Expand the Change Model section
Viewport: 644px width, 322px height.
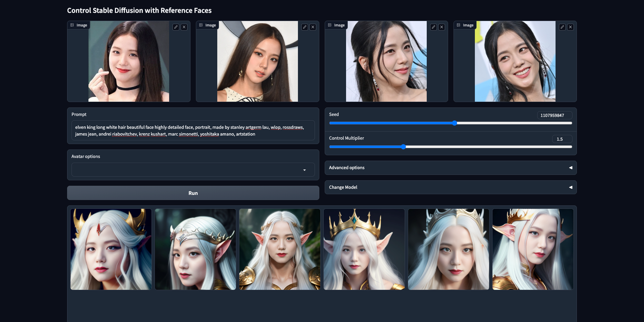(451, 187)
